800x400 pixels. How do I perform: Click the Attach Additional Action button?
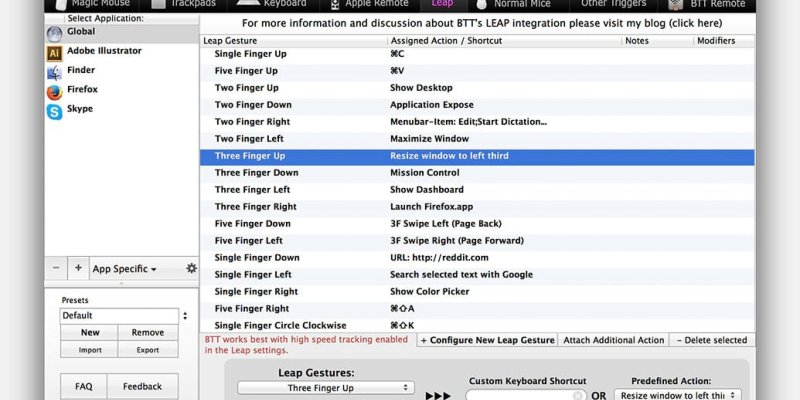point(613,340)
